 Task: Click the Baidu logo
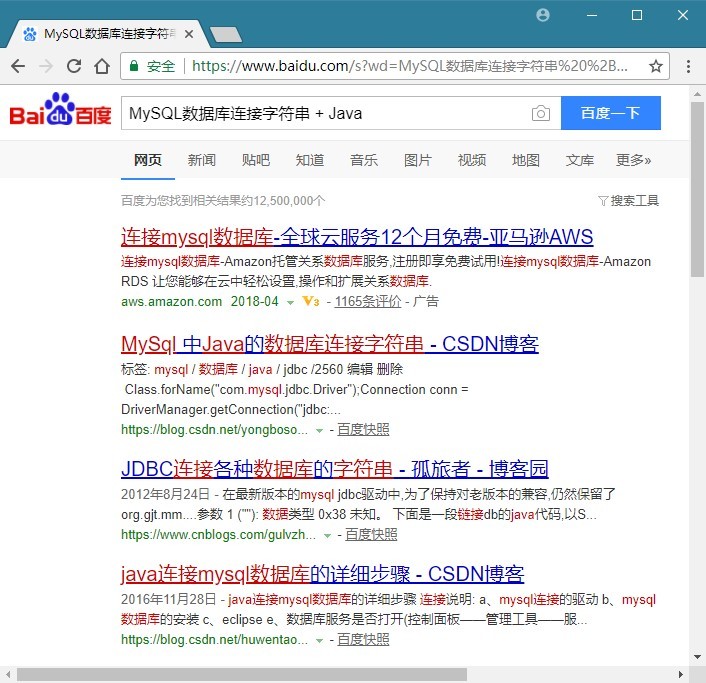pos(60,111)
